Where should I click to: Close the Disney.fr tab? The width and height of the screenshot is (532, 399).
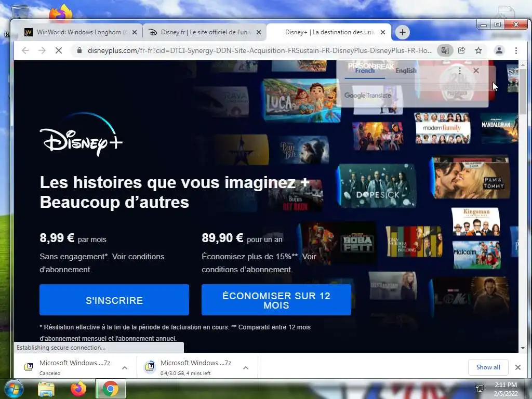click(259, 32)
